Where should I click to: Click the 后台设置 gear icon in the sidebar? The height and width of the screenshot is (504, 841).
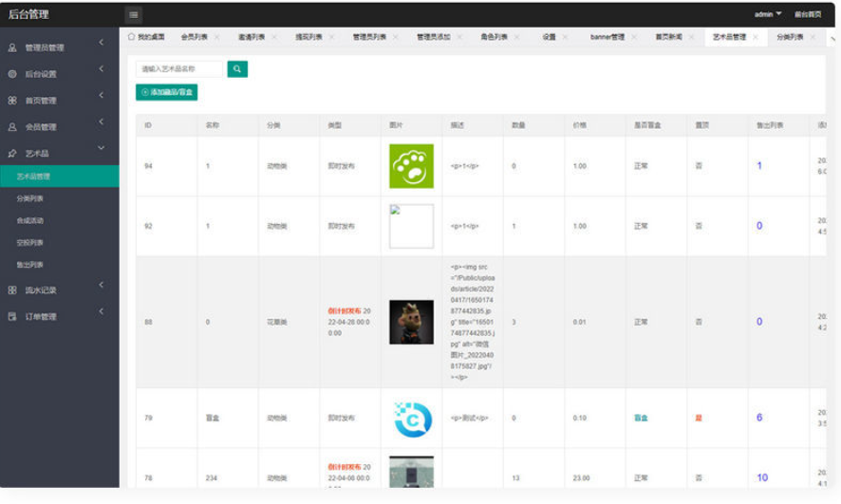pyautogui.click(x=12, y=74)
